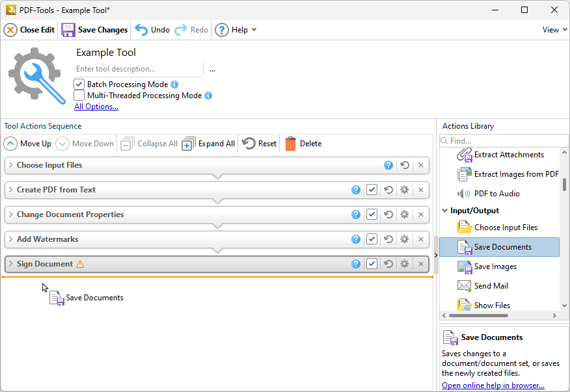Reset the Sign Document action
This screenshot has width=570, height=392.
click(388, 264)
